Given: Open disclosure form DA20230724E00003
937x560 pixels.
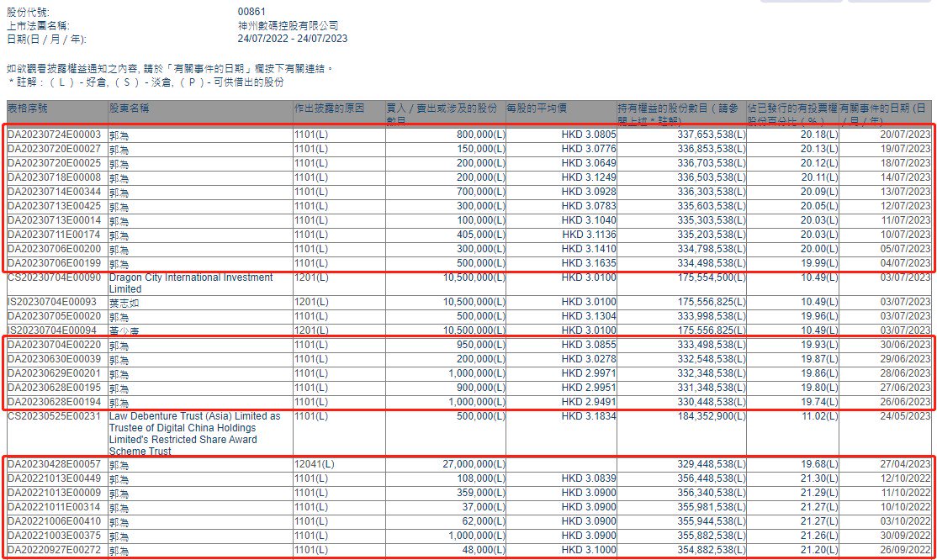Looking at the screenshot, I should tap(52, 135).
